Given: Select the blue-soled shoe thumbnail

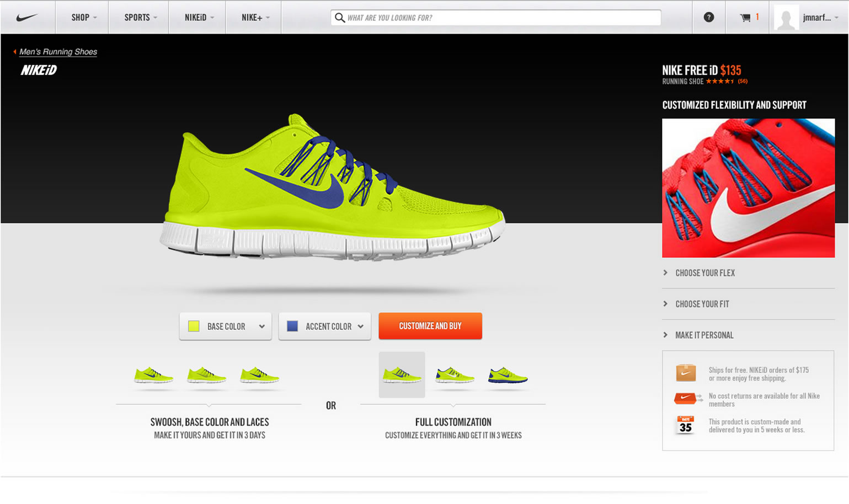Looking at the screenshot, I should click(508, 376).
